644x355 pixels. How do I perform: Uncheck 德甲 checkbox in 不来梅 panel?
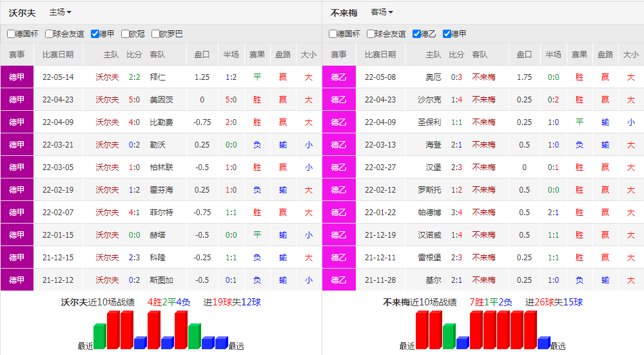[x=447, y=34]
